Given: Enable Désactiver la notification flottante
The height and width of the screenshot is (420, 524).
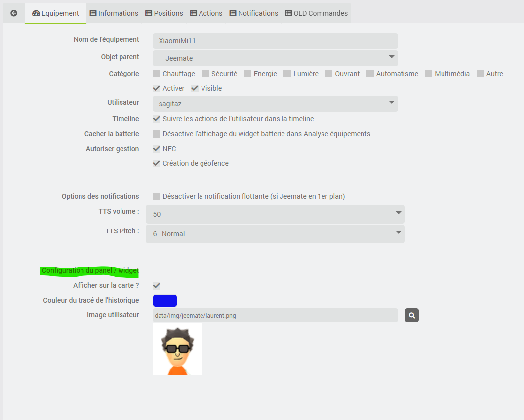Looking at the screenshot, I should pos(156,196).
